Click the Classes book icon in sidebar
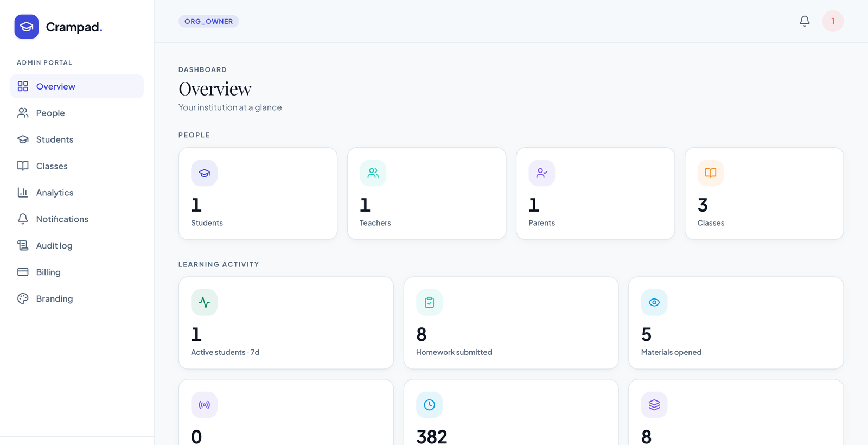Screen dimensions: 868x445 tap(23, 166)
